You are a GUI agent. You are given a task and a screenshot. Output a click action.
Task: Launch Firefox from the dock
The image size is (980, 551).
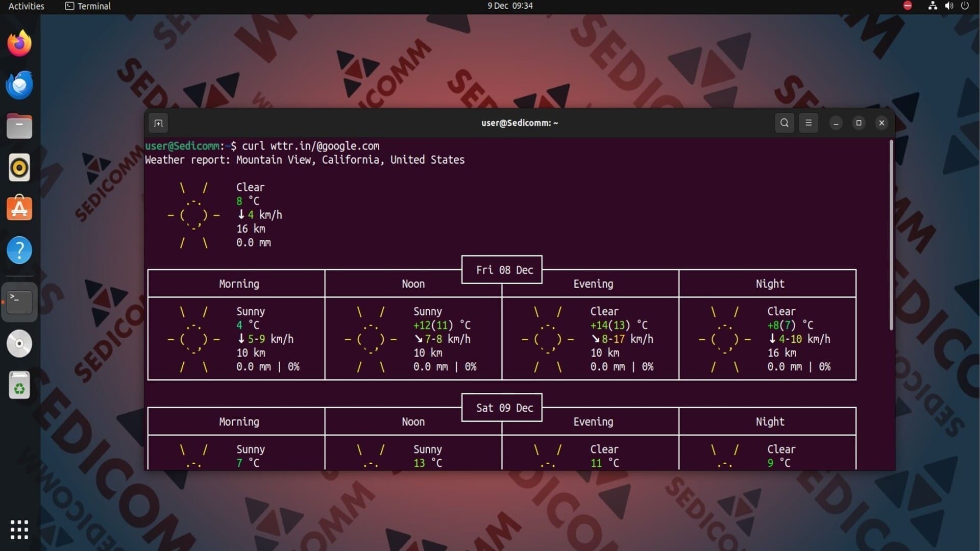[19, 43]
